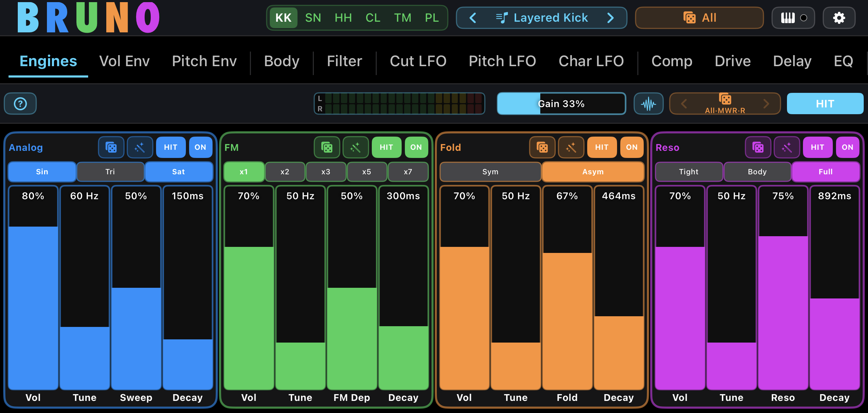Select the KK drum voice
868x413 pixels.
283,18
